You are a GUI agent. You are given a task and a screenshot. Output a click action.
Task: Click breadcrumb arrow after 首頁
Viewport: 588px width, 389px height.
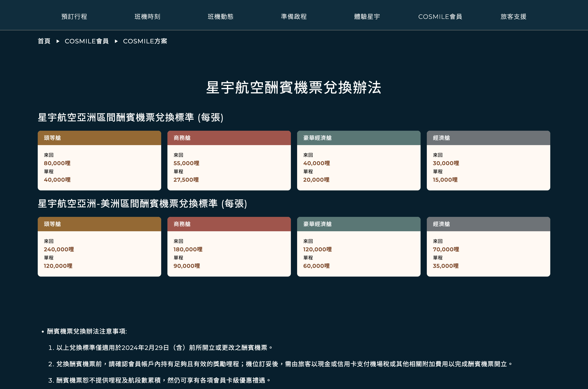(x=58, y=41)
